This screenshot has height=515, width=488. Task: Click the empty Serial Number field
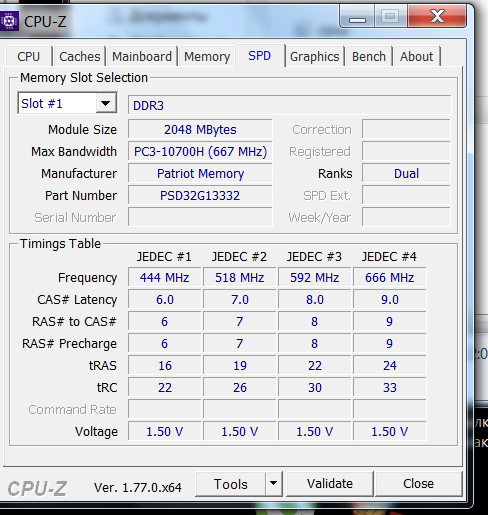[x=200, y=217]
